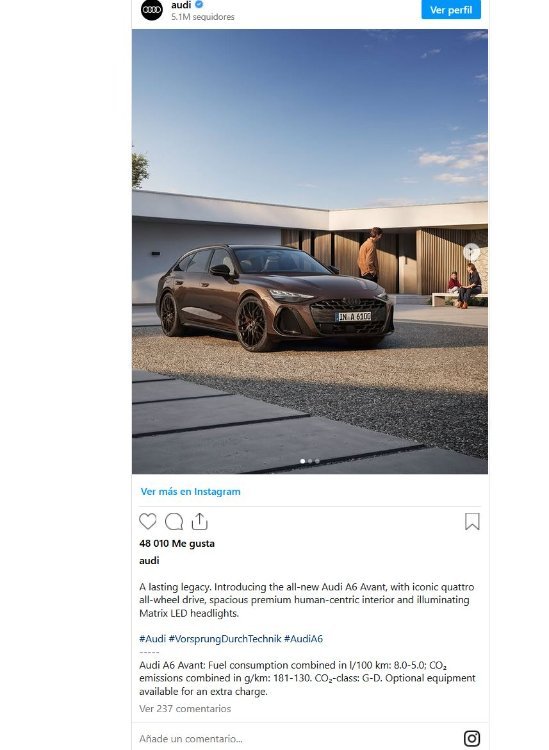
Task: Open Ver más en Instagram link
Action: tap(190, 491)
